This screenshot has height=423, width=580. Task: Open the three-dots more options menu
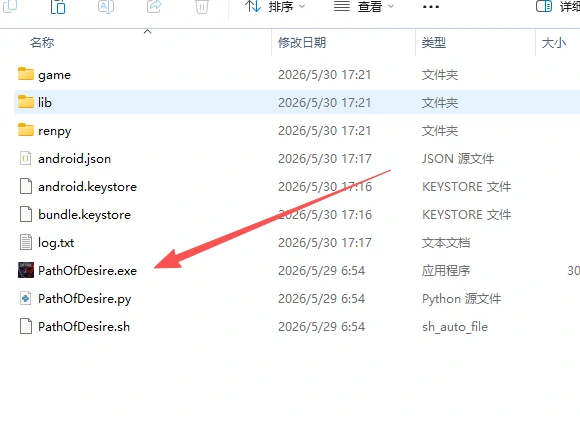tap(431, 7)
